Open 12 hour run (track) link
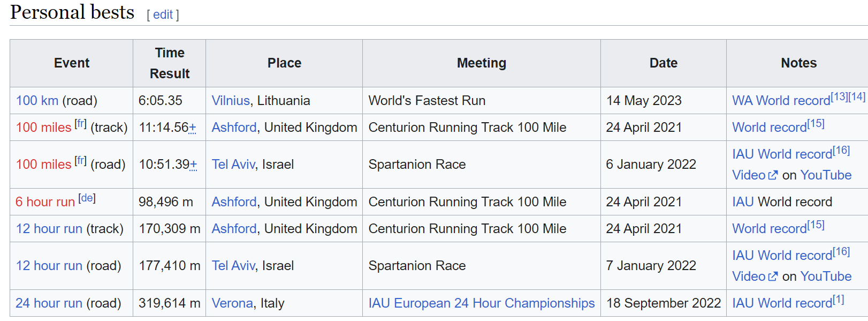The height and width of the screenshot is (321, 868). (x=49, y=229)
